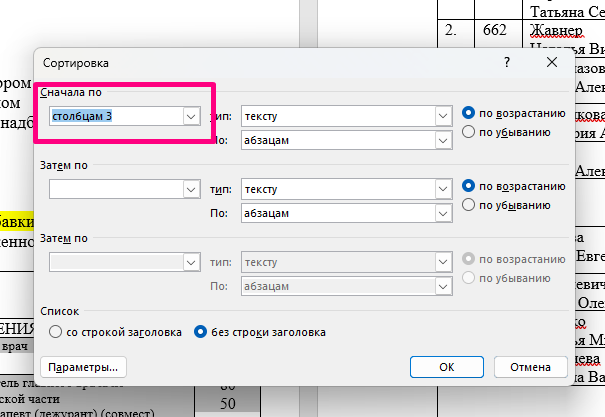
Task: Confirm sorting with the OK button
Action: point(447,367)
